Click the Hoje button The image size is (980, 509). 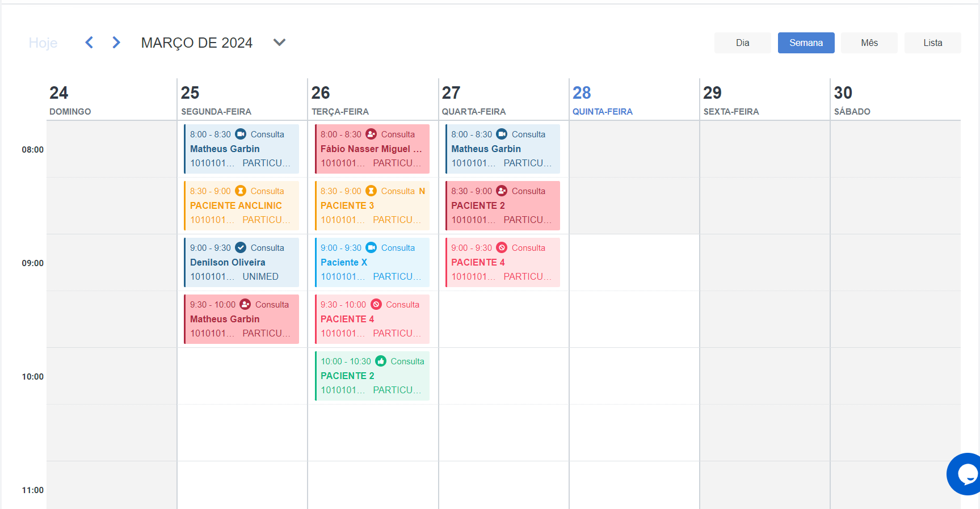[43, 43]
